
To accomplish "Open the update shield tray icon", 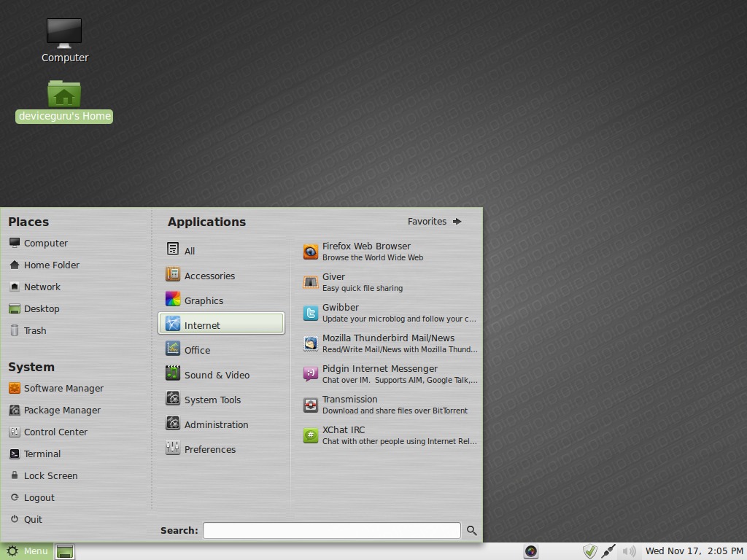I will tap(589, 551).
